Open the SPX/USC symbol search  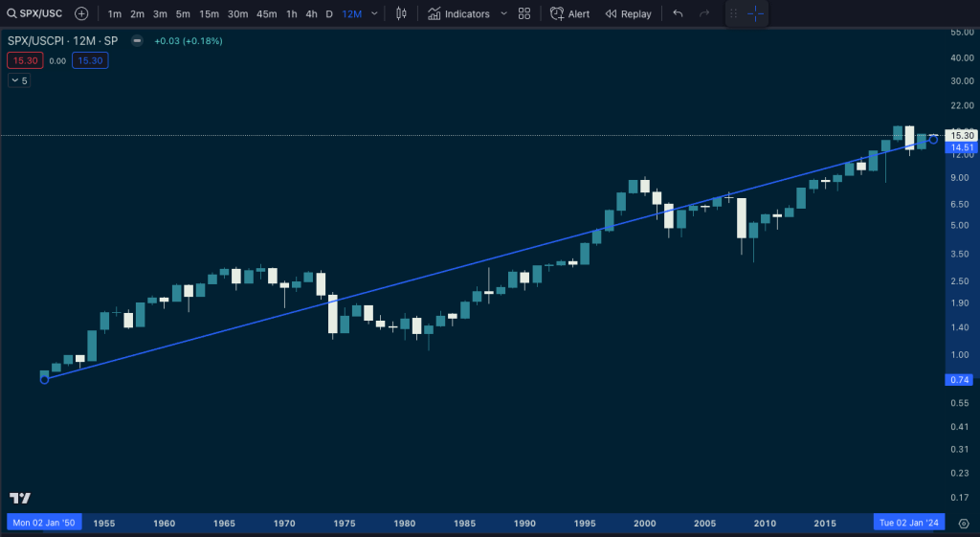[x=34, y=13]
